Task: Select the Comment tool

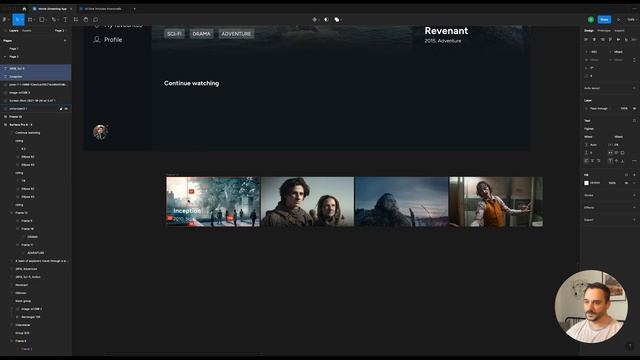Action: point(96,19)
